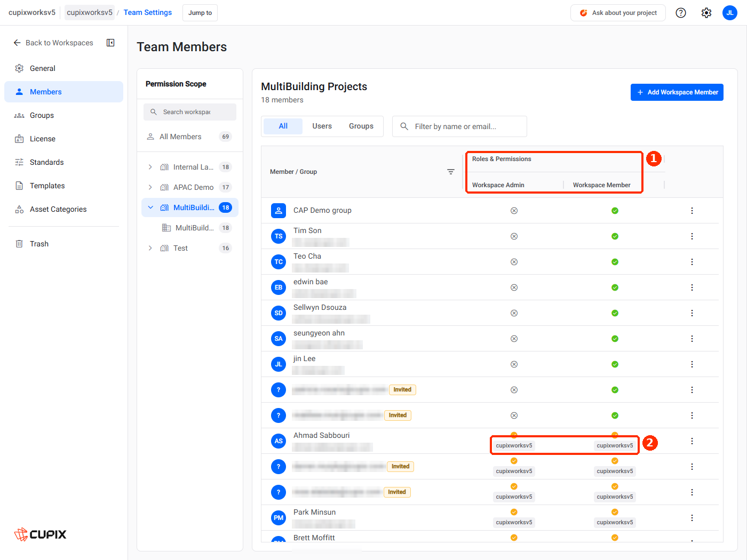Switch to the All tab
This screenshot has width=747, height=560.
point(283,126)
